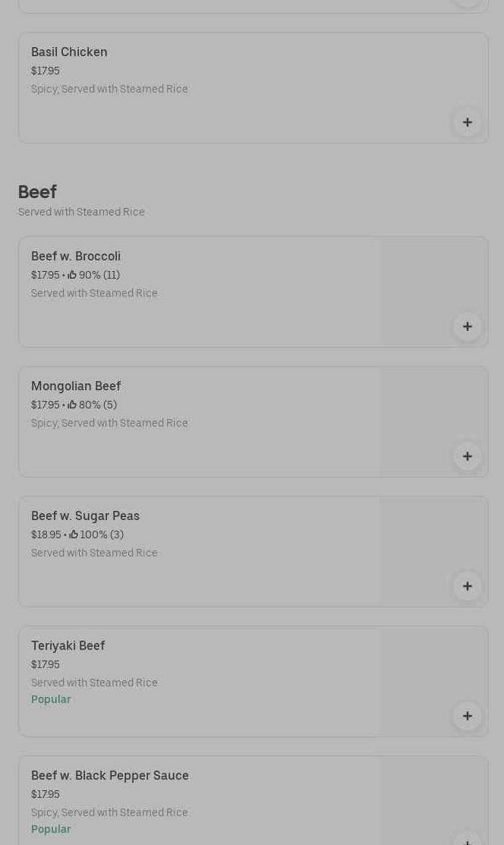
Task: Open the Beef w. Broccoli item title
Action: [x=76, y=256]
